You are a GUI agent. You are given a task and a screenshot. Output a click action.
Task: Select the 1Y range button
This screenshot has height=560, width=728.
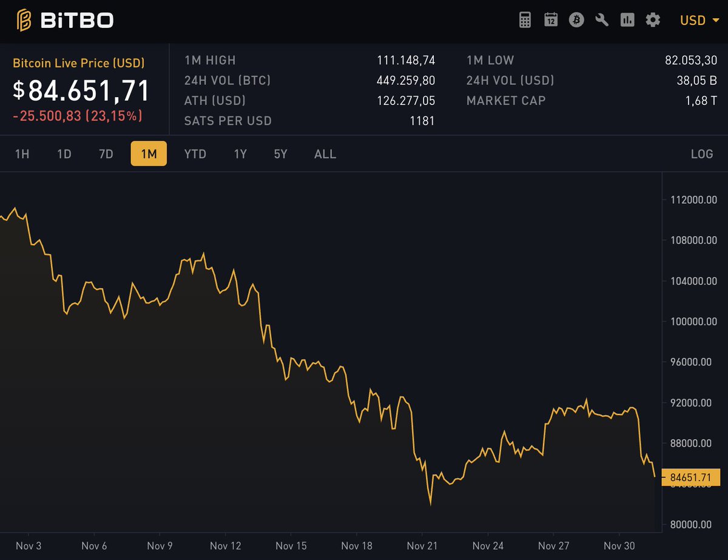240,154
